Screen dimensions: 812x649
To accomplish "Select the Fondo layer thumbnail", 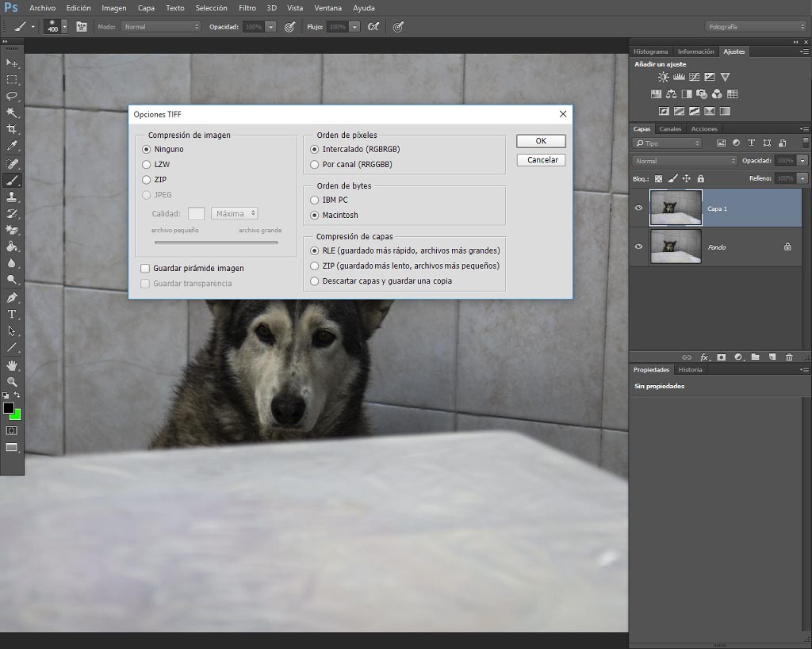I will (676, 247).
